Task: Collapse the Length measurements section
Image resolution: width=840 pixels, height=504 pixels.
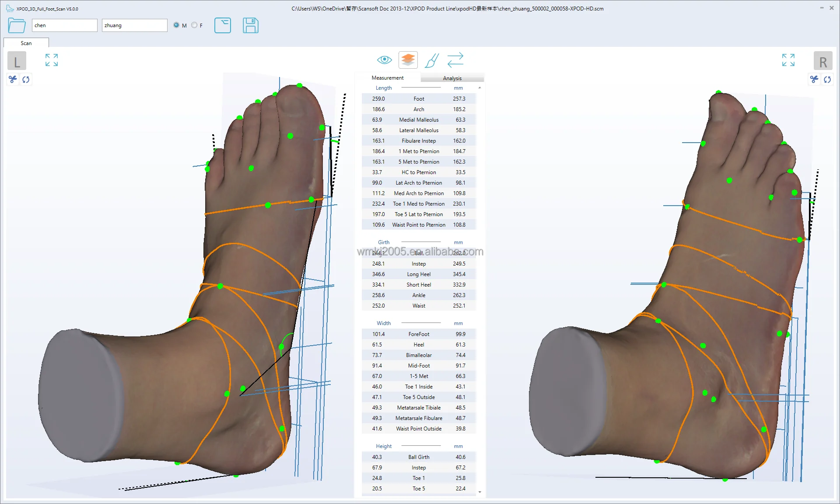Action: 479,87
